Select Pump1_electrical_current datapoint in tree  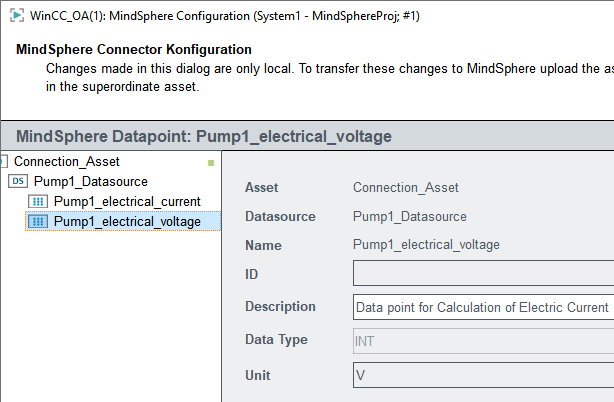pos(127,202)
